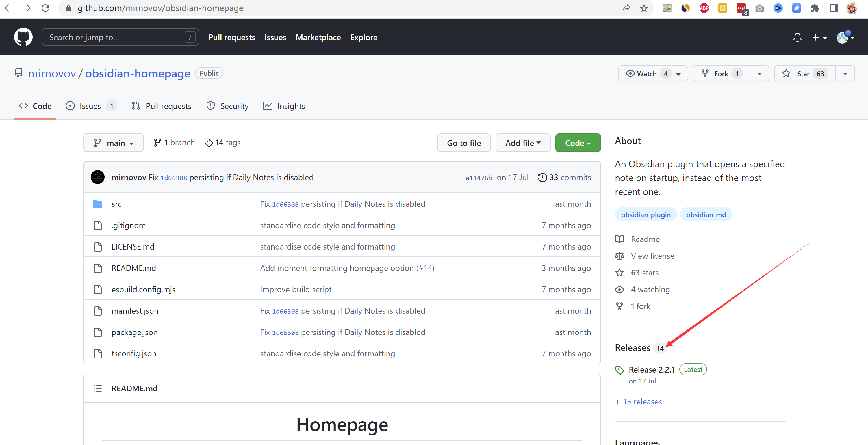Screen dimensions: 868x445
Task: Expand the main branch dropdown
Action: point(114,143)
